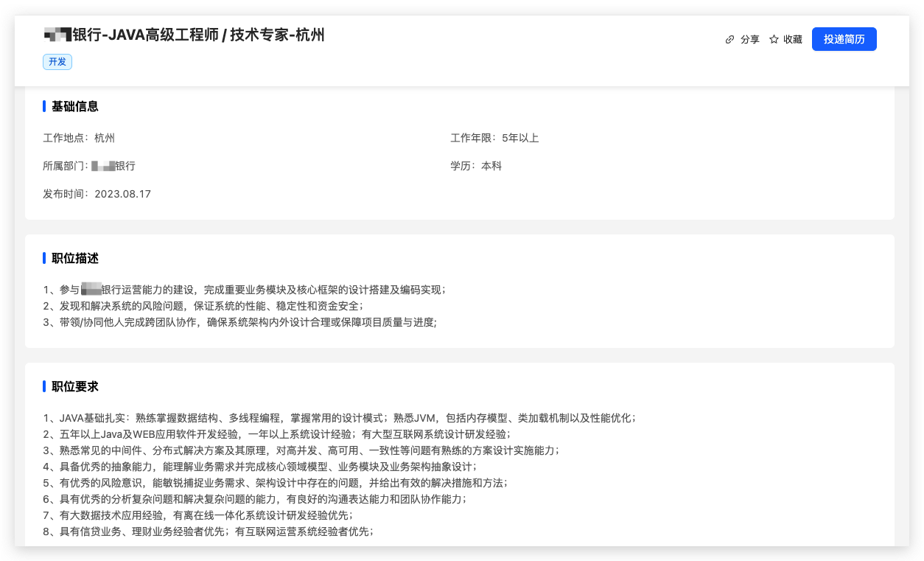924x561 pixels.
Task: Click the 发布时间 2023.08.17 date
Action: pyautogui.click(x=97, y=194)
